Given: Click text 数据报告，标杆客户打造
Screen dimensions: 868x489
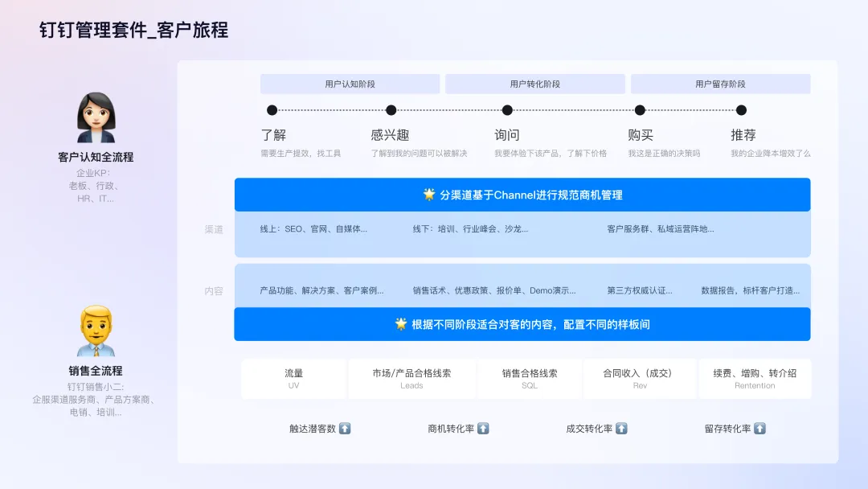Looking at the screenshot, I should coord(751,290).
